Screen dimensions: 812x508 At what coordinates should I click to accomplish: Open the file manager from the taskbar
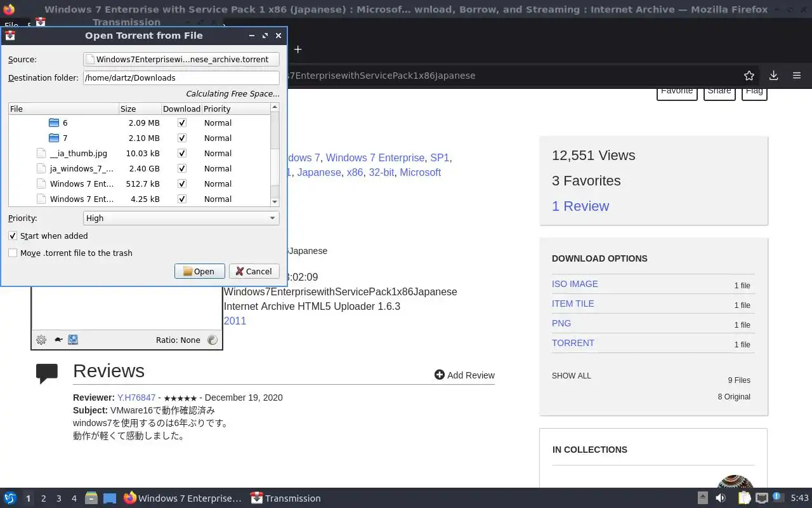pos(91,498)
